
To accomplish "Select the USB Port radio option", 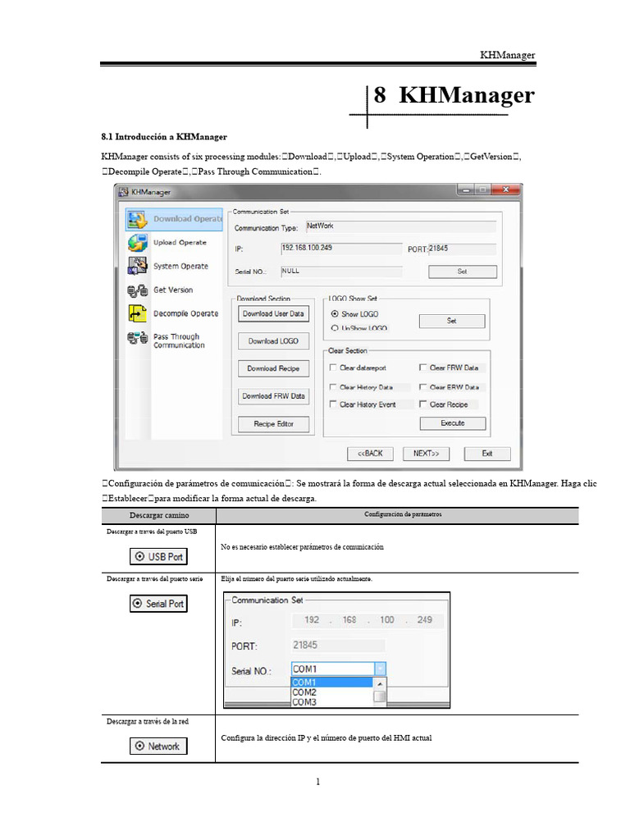I will 158,557.
